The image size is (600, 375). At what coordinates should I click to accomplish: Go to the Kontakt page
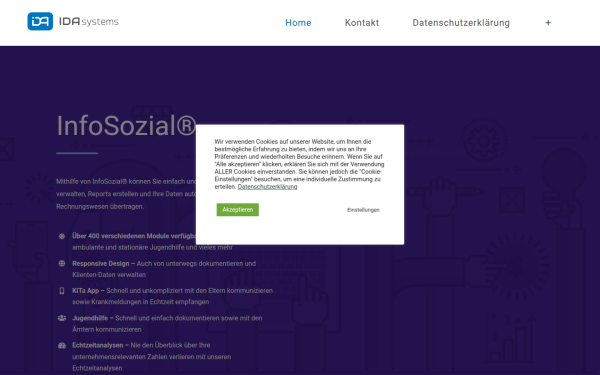362,23
